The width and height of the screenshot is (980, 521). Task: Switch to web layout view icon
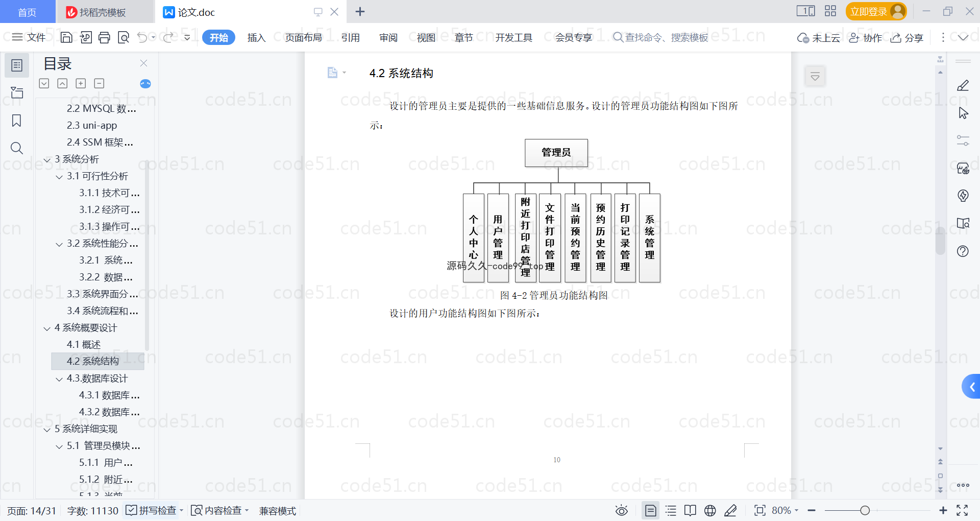pos(710,510)
